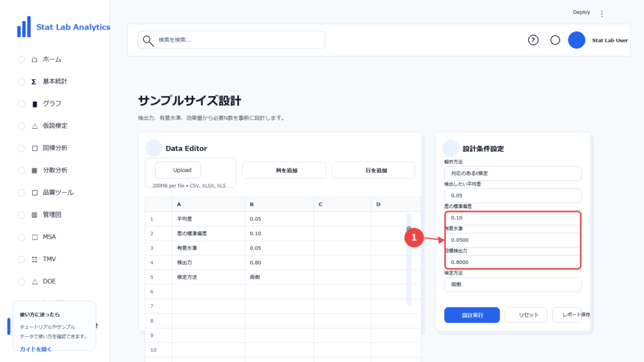Click the triangle icon for DOE
This screenshot has width=644, height=362.
35,282
